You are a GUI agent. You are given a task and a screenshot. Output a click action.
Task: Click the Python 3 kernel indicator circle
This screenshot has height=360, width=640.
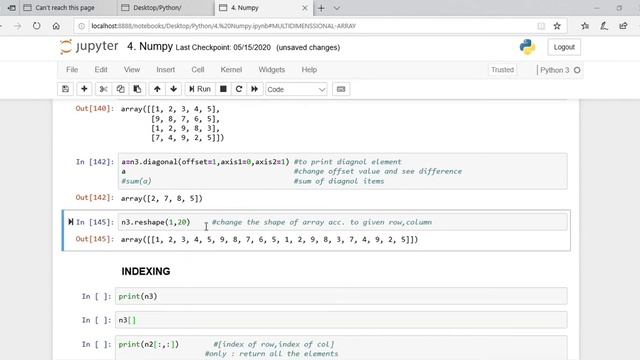[x=577, y=70]
